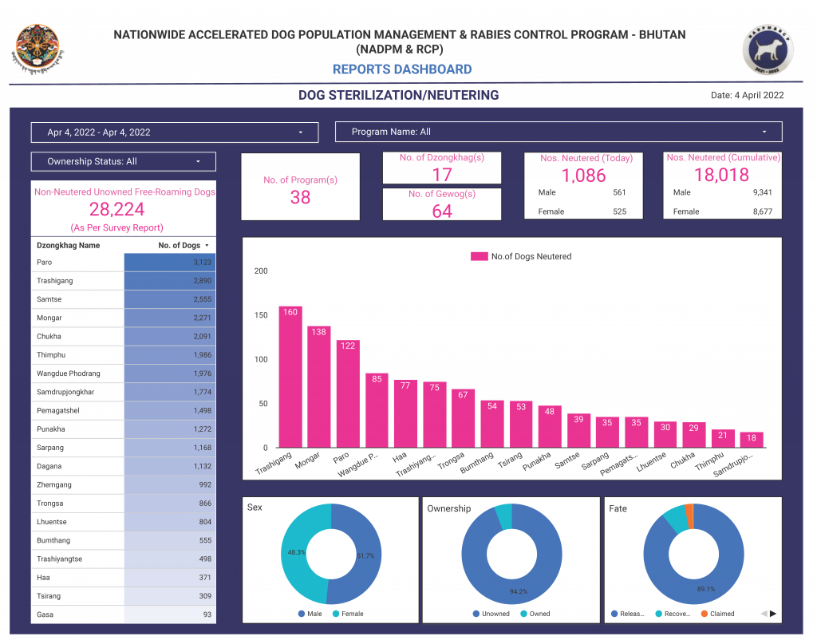Click the Trashiyangtse table row
Image resolution: width=817 pixels, height=644 pixels.
[124, 559]
